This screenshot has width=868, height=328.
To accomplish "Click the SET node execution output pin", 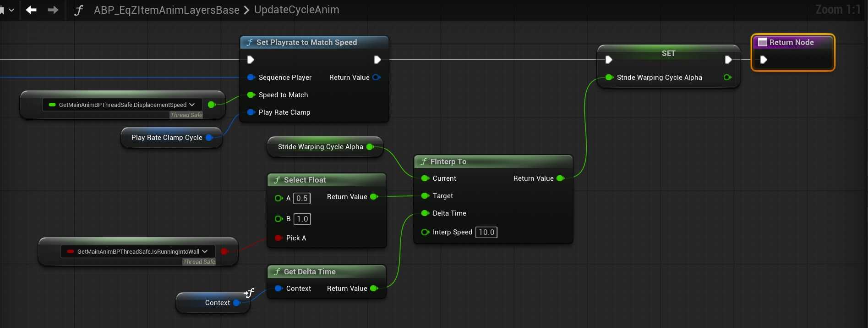I will pos(728,60).
